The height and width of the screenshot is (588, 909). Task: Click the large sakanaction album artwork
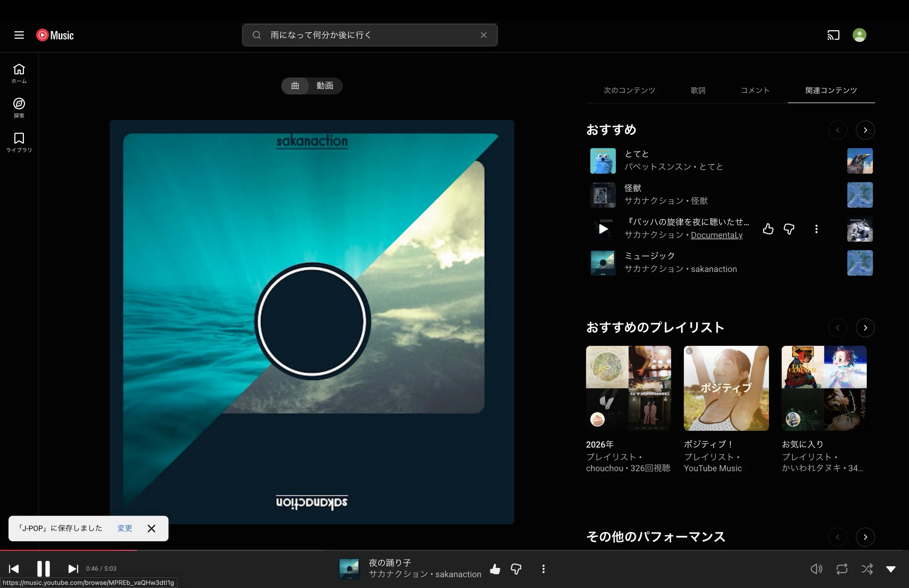(312, 322)
